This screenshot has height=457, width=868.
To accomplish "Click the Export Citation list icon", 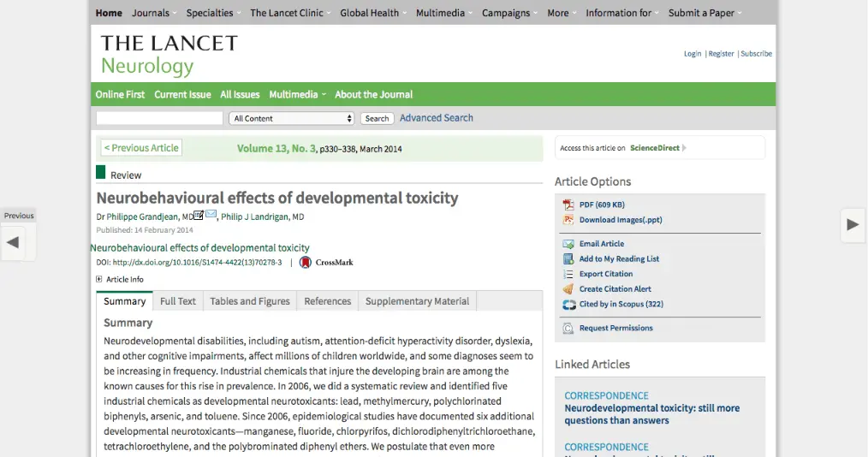I will [568, 274].
